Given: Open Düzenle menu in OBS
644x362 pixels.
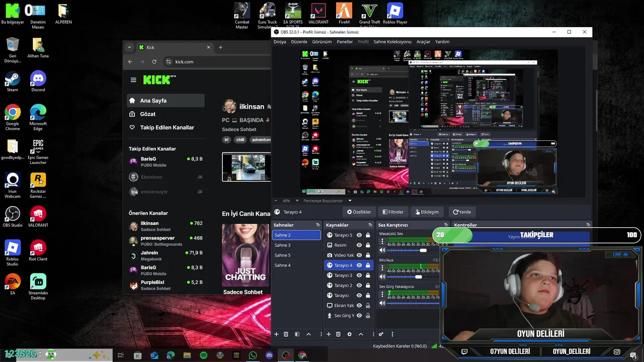Looking at the screenshot, I should [x=299, y=42].
